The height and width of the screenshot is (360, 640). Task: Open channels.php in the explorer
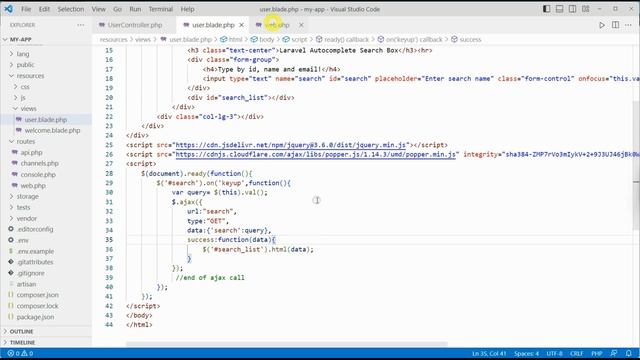(46, 163)
